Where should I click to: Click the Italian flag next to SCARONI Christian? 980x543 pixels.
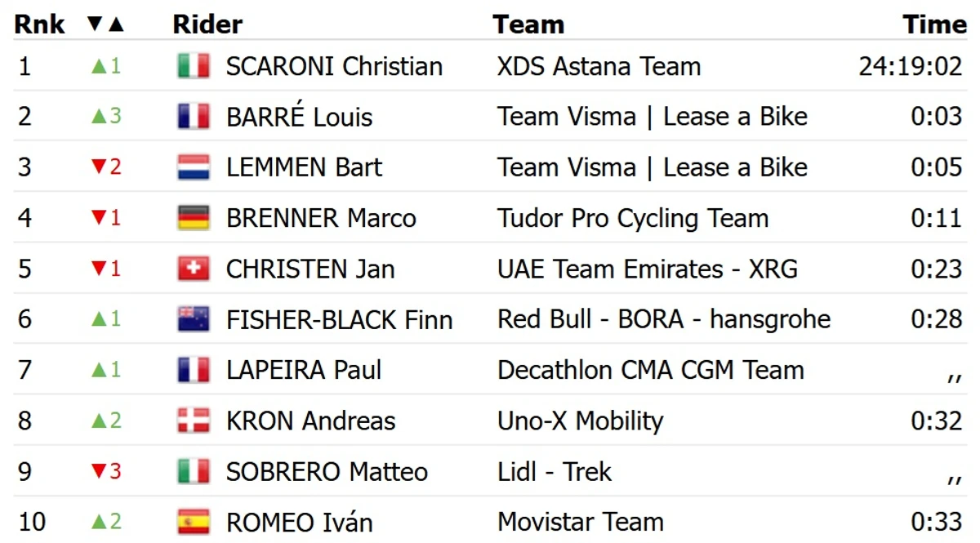click(x=194, y=66)
